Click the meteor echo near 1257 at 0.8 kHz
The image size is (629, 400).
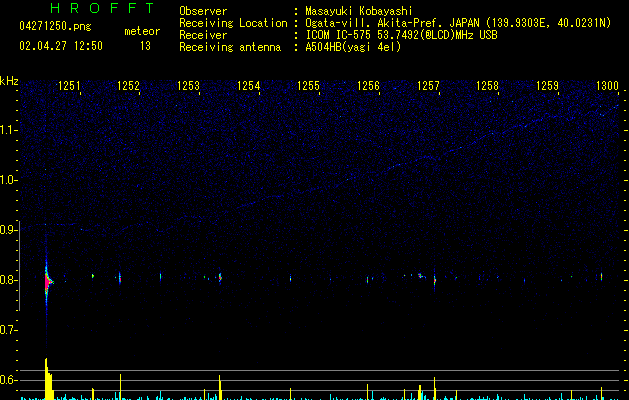pyautogui.click(x=434, y=280)
